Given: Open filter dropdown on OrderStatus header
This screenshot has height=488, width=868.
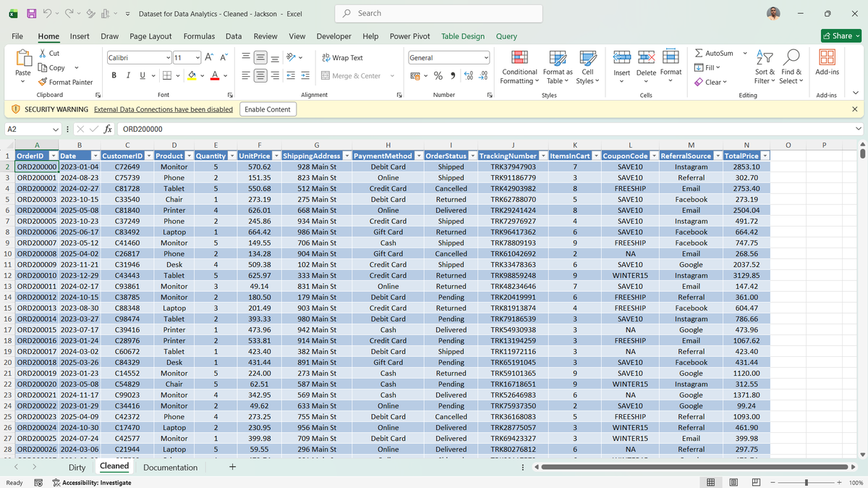Looking at the screenshot, I should 472,156.
